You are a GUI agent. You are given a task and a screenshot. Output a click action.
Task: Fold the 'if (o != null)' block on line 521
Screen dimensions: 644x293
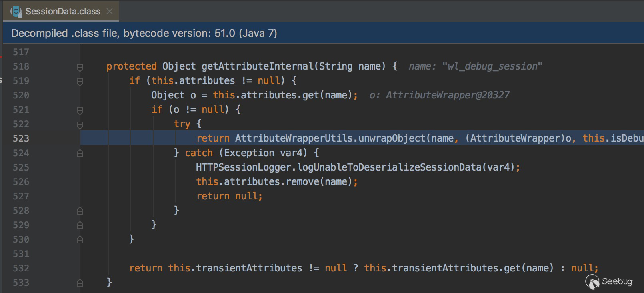point(80,110)
